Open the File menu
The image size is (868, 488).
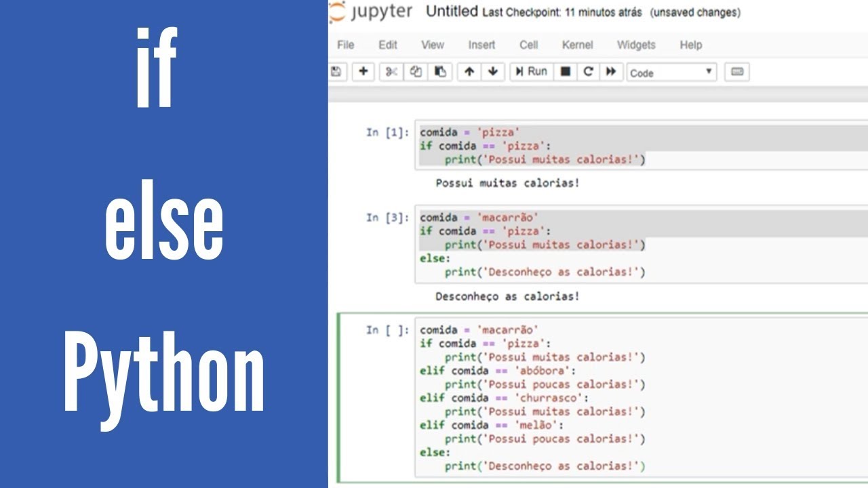[346, 45]
